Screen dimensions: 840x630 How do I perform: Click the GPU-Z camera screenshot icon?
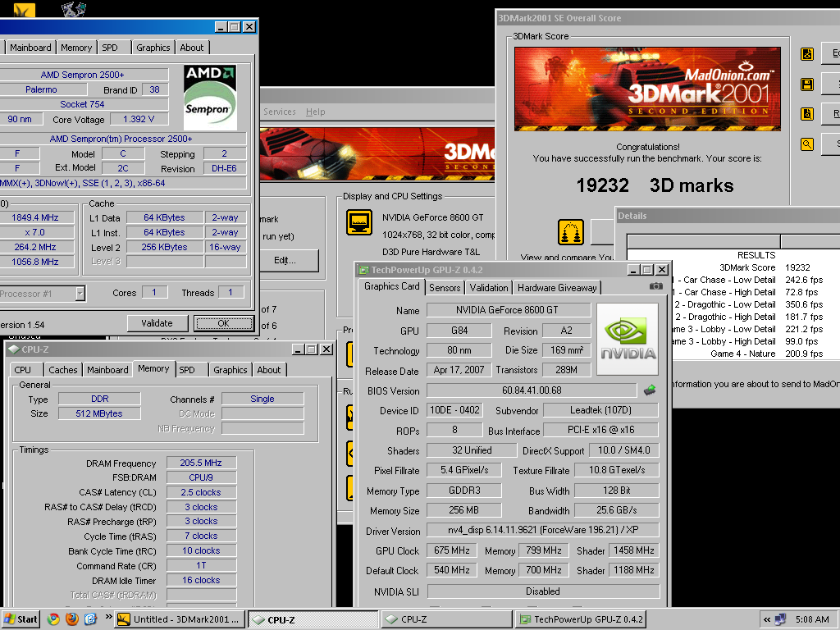coord(655,286)
